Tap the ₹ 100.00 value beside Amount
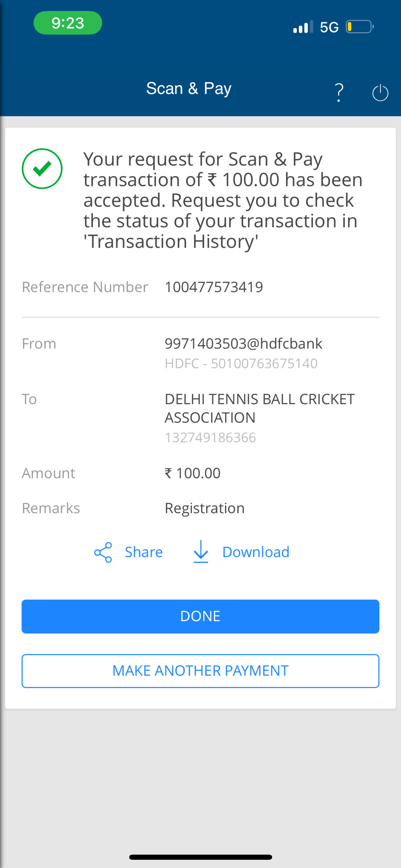Image resolution: width=401 pixels, height=868 pixels. 193,473
